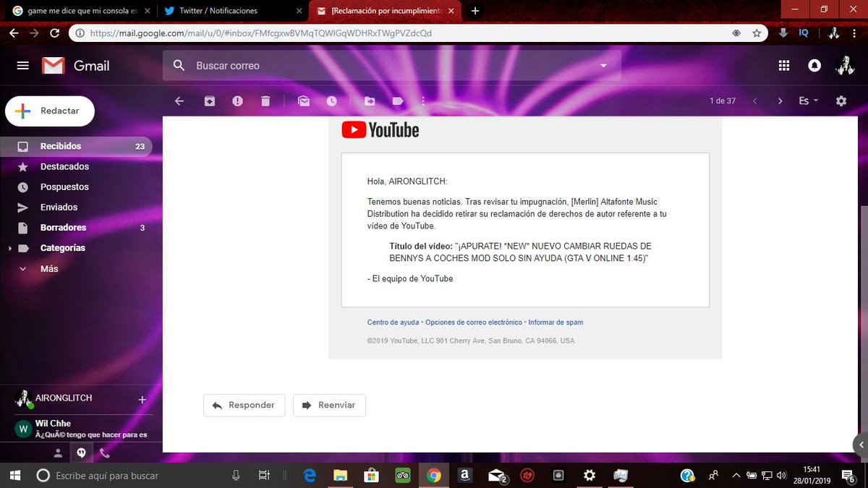Open the Gmail main menu hamburger
The width and height of the screenshot is (868, 488).
click(x=22, y=65)
